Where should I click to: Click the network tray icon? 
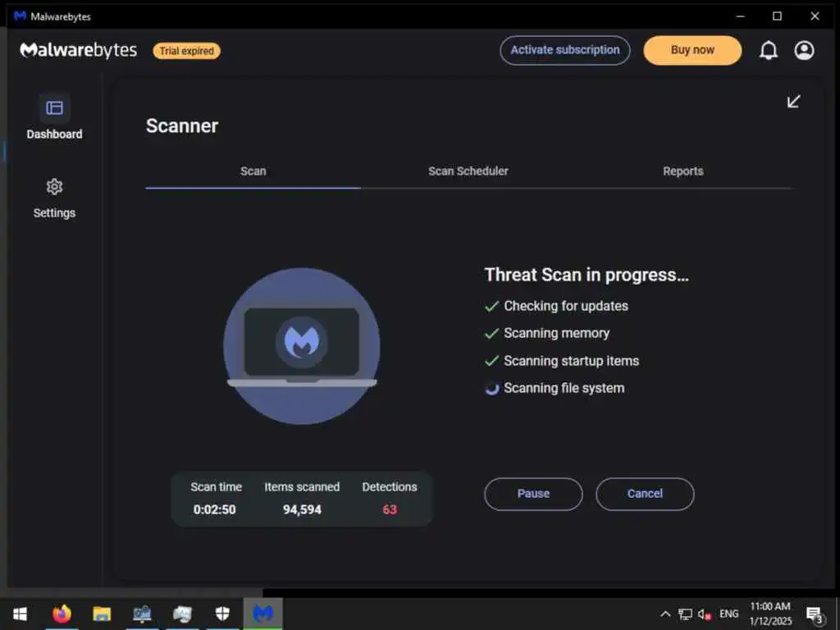coord(685,614)
